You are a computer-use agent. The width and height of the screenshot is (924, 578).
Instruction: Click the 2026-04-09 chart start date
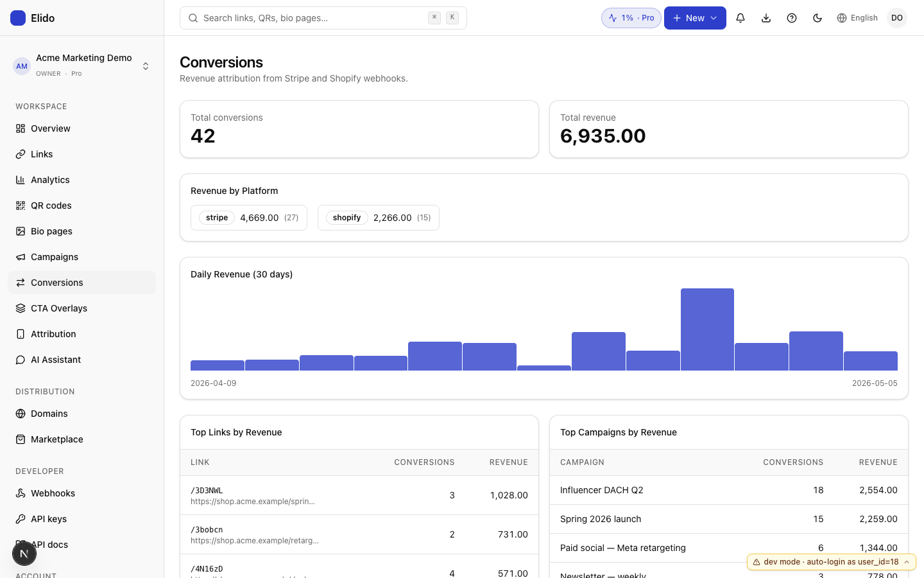coord(214,383)
